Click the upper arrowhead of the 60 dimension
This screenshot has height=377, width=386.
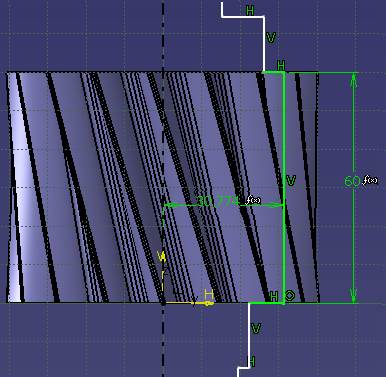pos(354,79)
